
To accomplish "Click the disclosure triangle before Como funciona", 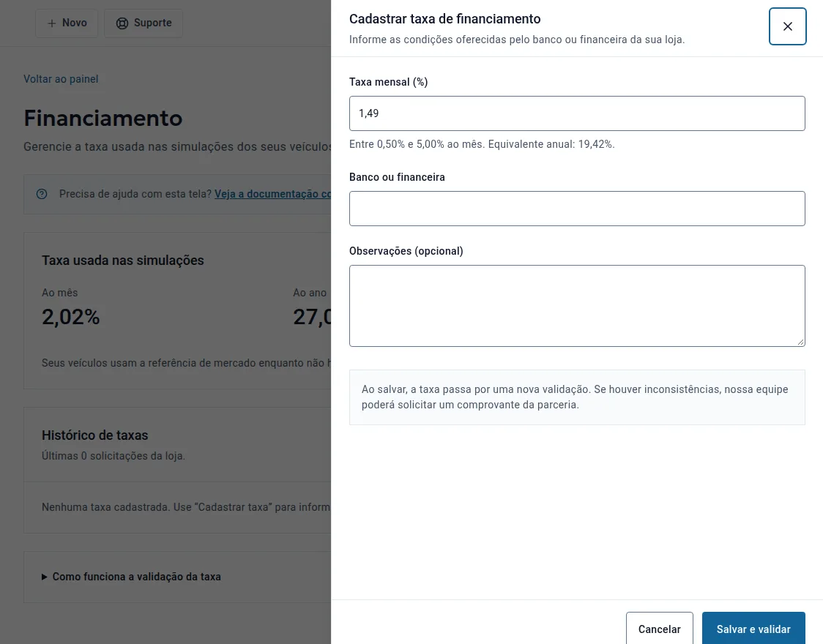I will pyautogui.click(x=45, y=577).
